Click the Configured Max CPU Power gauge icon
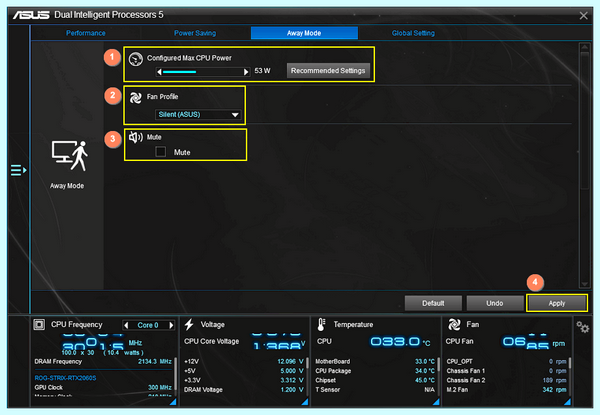Image resolution: width=600 pixels, height=415 pixels. (x=136, y=59)
